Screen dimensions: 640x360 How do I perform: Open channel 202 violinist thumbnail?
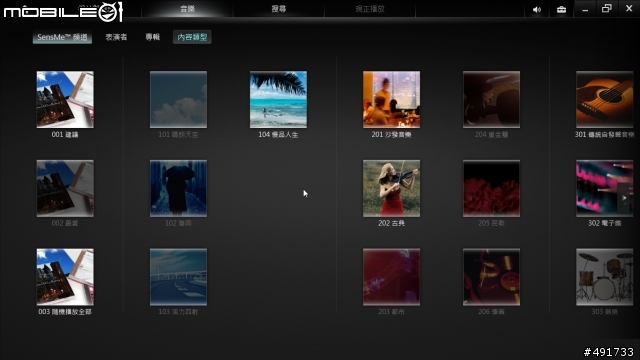391,188
